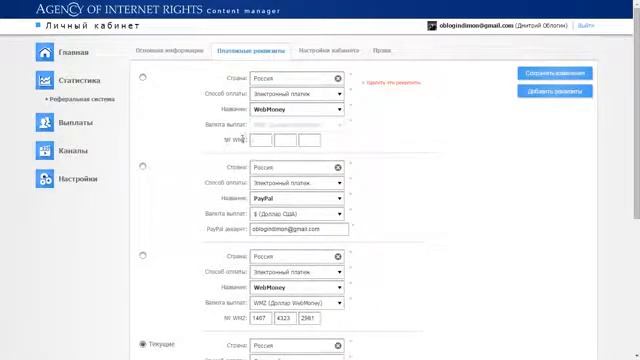
Task: Click the user avatar next to the email
Action: click(432, 26)
